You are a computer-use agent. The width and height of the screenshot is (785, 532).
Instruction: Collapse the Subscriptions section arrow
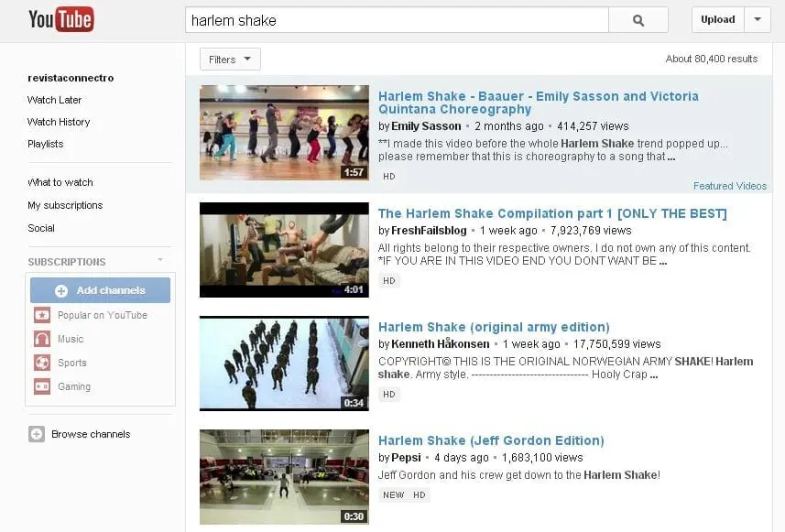point(160,260)
